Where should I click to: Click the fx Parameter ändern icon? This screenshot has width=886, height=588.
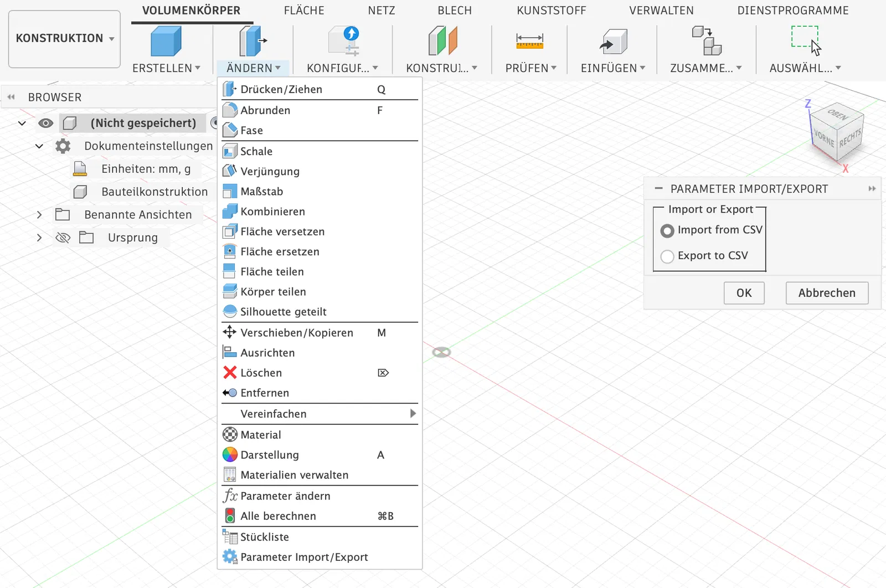(230, 496)
